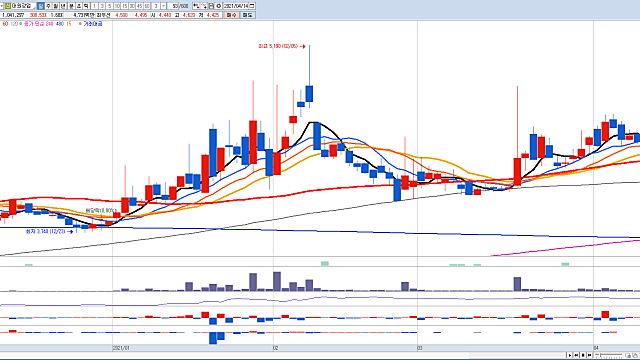Edit the candle count field showing 600
Screen dimensions: 640x360
(184, 6)
